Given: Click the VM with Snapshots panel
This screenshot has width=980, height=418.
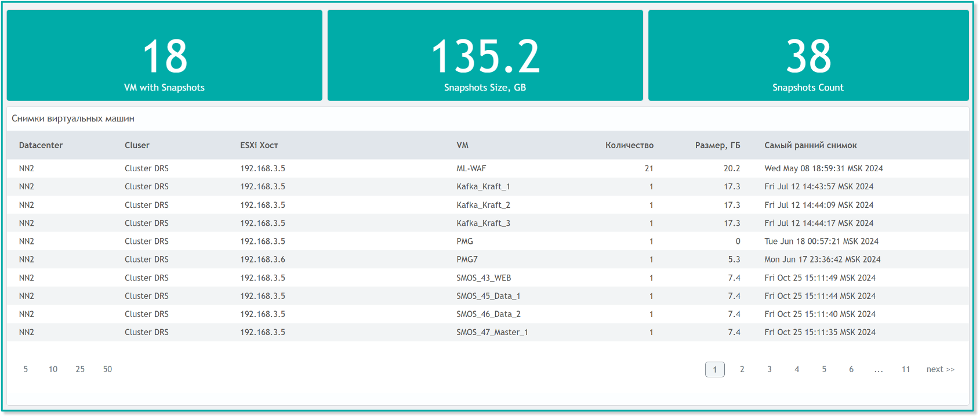Looking at the screenshot, I should [x=164, y=56].
